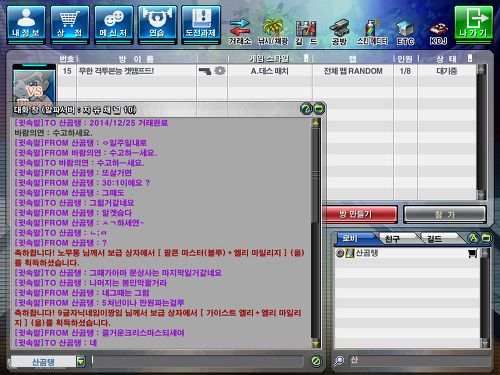Sort by the 인원 column header

pos(405,59)
